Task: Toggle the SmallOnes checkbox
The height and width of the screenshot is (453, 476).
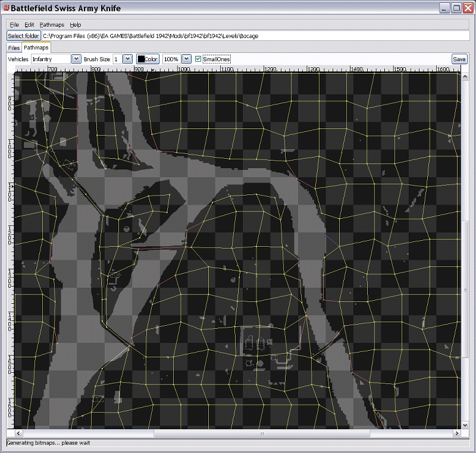Action: pos(198,59)
